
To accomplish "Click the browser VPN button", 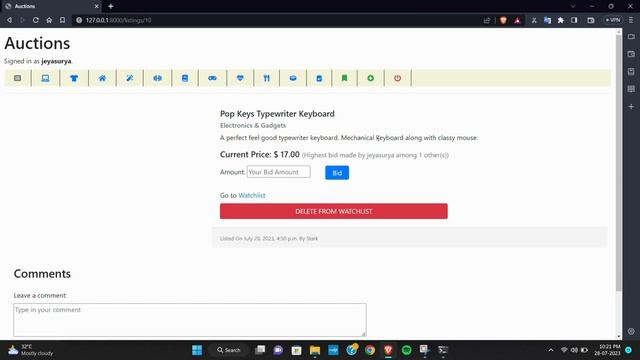I will [x=613, y=20].
